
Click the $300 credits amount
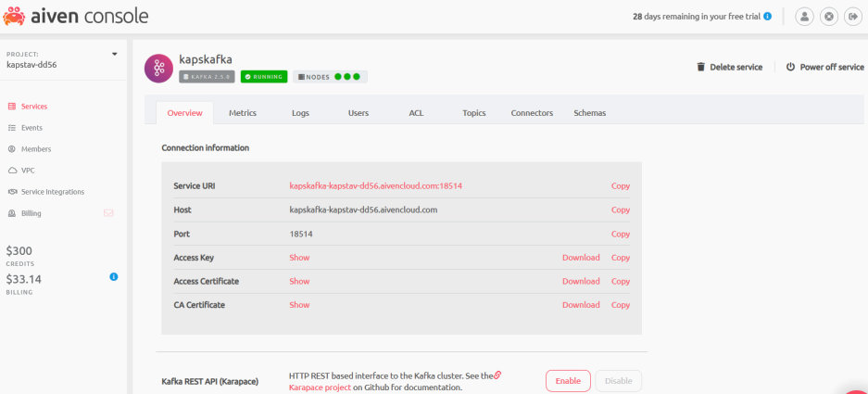pyautogui.click(x=19, y=251)
